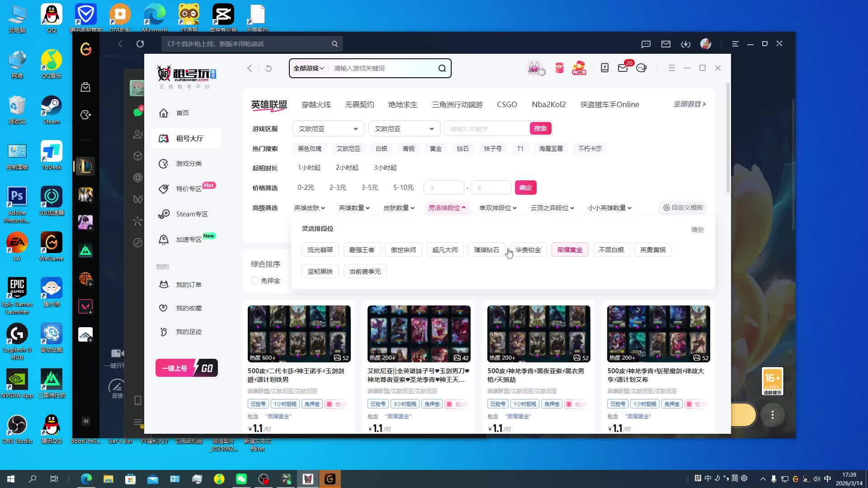Expand the 单双排段位 filter dropdown
This screenshot has height=488, width=868.
[498, 208]
